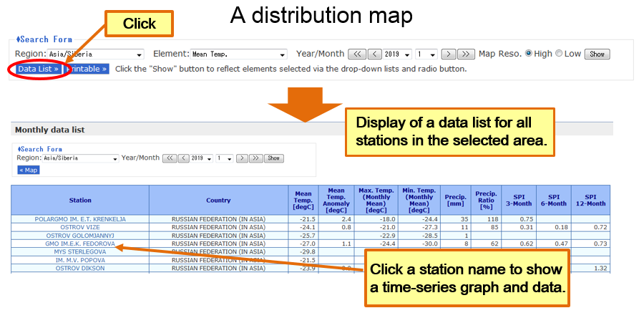Open station OSTROV GOLOMJANNYJ link

[80, 235]
